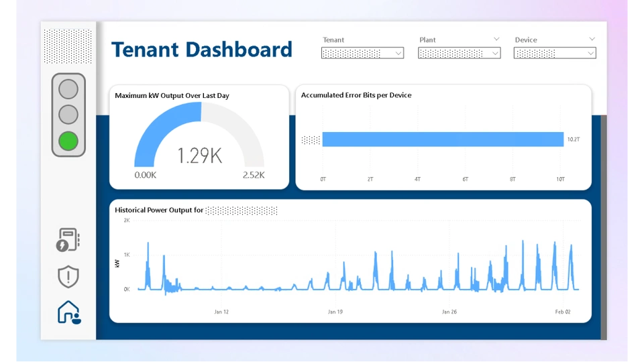Open the power device page icon
The height and width of the screenshot is (362, 644).
pyautogui.click(x=68, y=240)
